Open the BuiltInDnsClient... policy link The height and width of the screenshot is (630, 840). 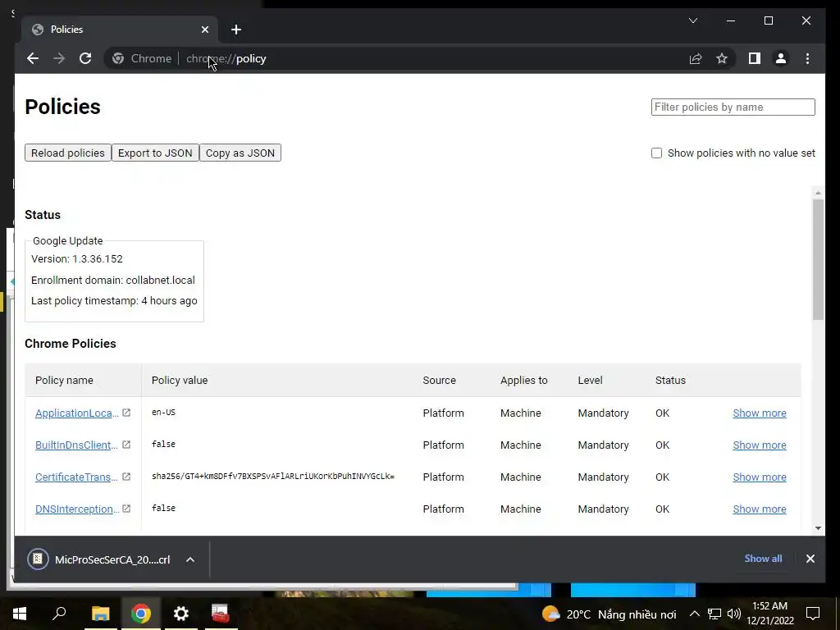[76, 445]
